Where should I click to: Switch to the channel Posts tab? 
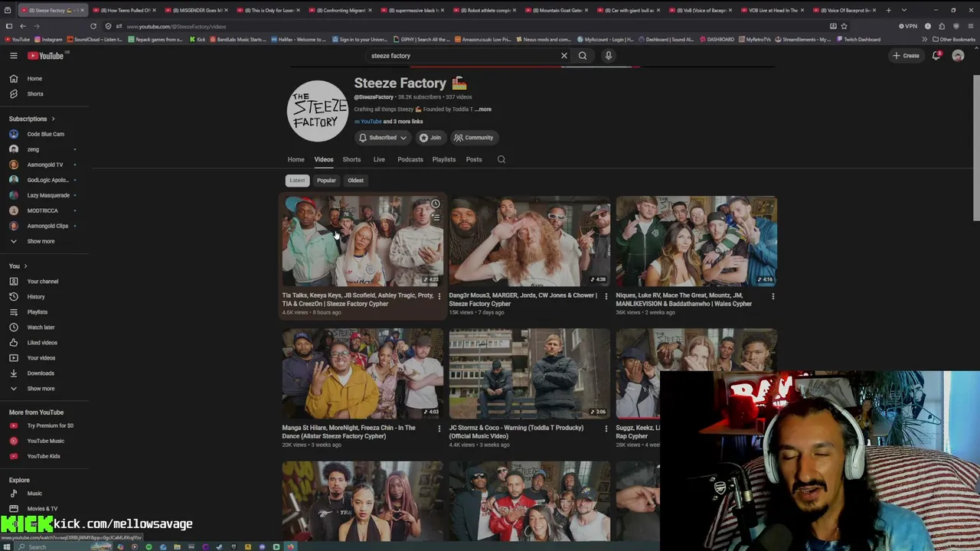click(474, 159)
